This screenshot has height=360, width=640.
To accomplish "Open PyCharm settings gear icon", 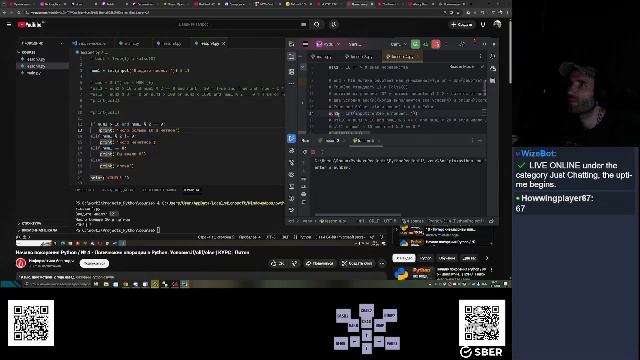I will tap(462, 44).
